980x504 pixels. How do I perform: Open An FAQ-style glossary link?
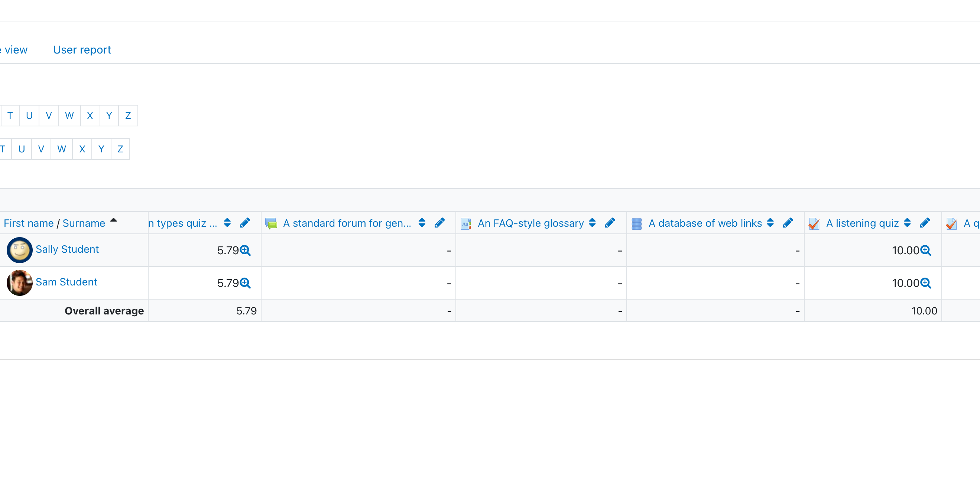(x=531, y=223)
